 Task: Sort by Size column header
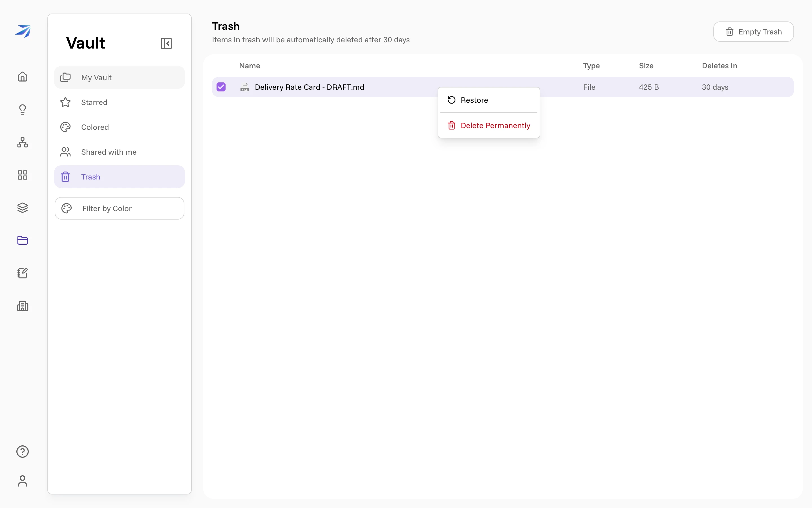646,65
